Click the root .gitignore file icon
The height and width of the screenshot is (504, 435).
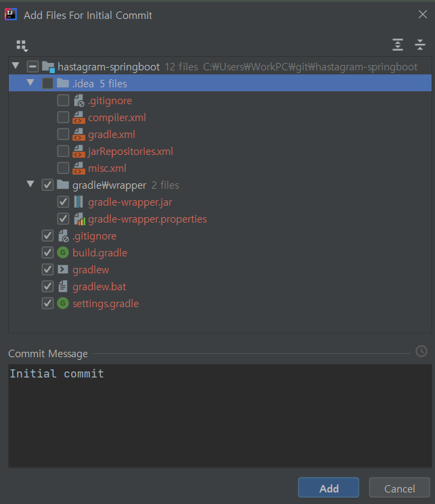click(x=64, y=236)
